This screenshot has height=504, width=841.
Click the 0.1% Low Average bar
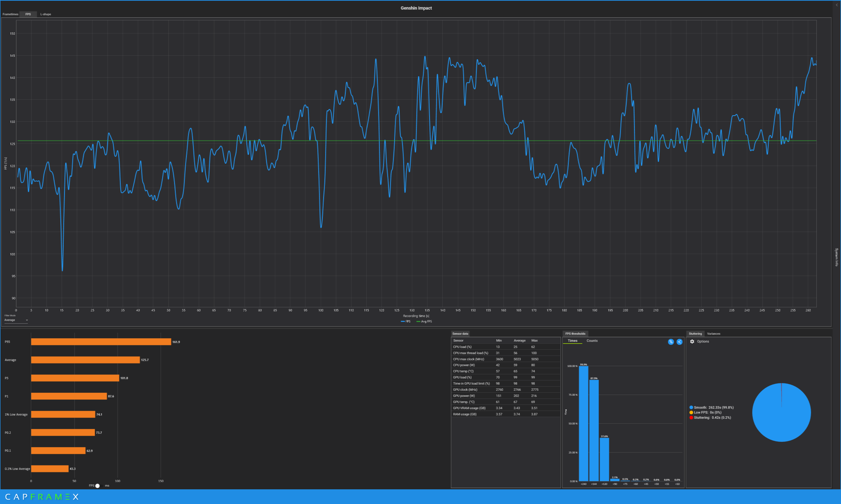50,469
